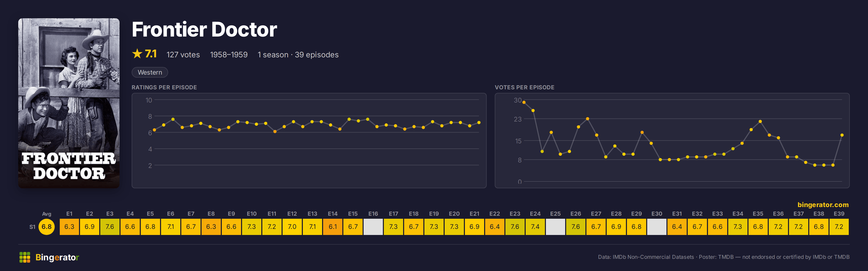Select the Western genre tag
This screenshot has width=868, height=271.
(150, 72)
